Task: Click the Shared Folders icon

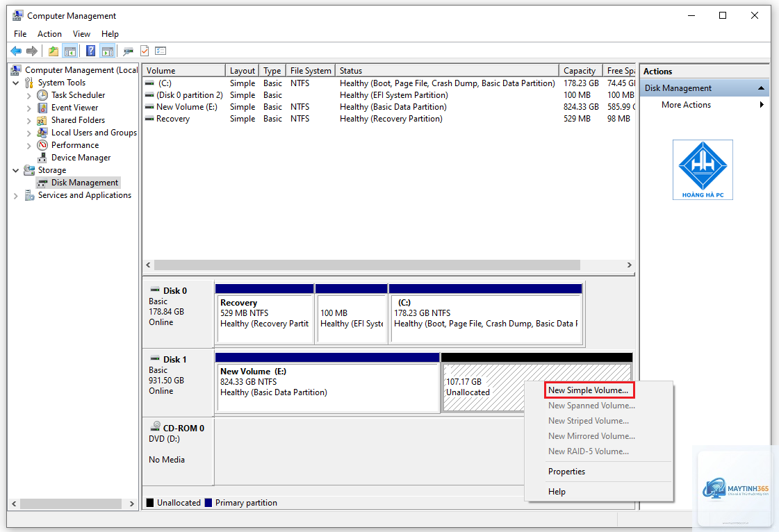Action: [42, 120]
